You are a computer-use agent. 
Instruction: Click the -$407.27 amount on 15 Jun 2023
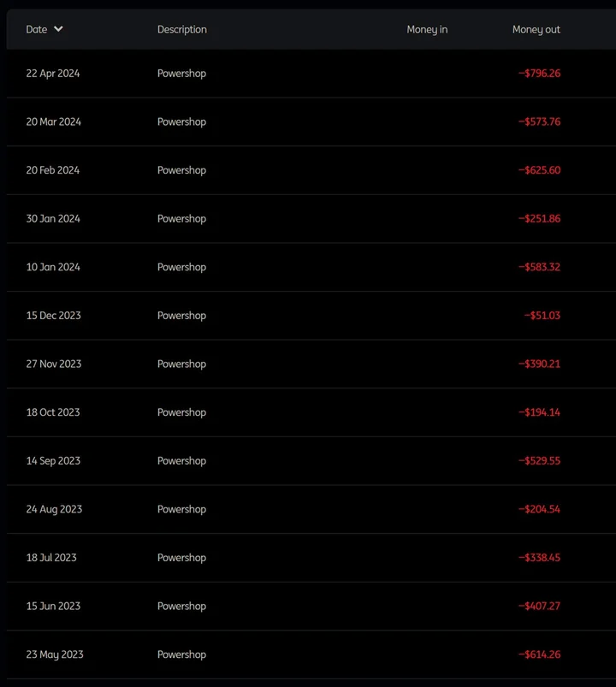[539, 606]
